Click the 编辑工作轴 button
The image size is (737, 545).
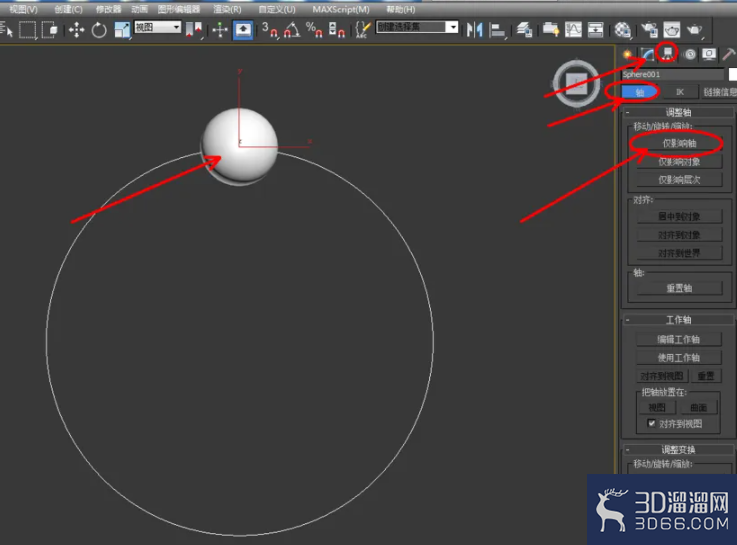679,339
